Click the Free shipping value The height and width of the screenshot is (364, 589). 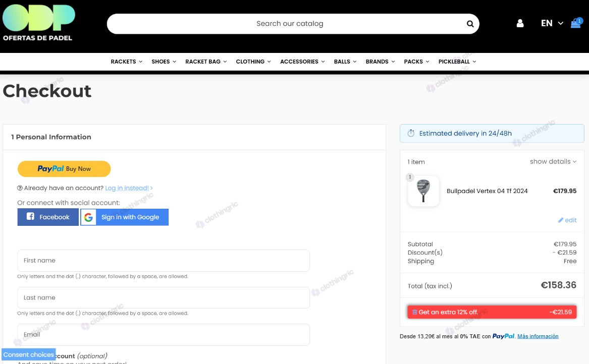pos(570,261)
